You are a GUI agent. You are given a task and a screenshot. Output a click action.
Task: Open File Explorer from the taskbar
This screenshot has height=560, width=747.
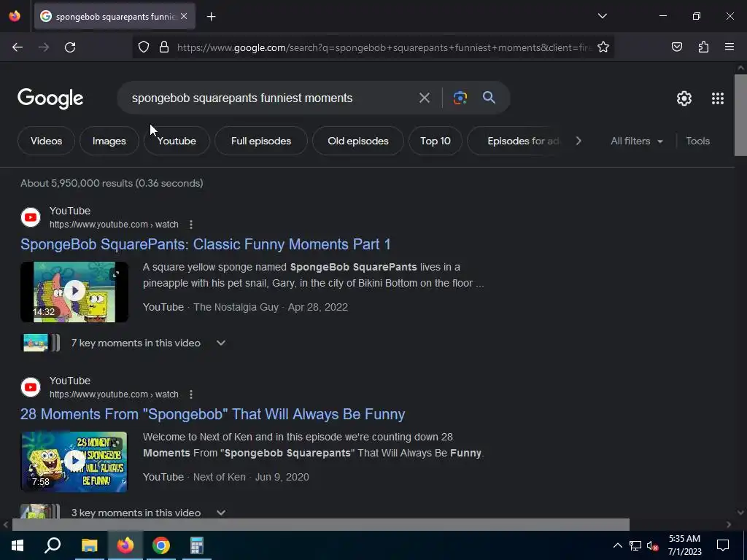click(x=89, y=545)
